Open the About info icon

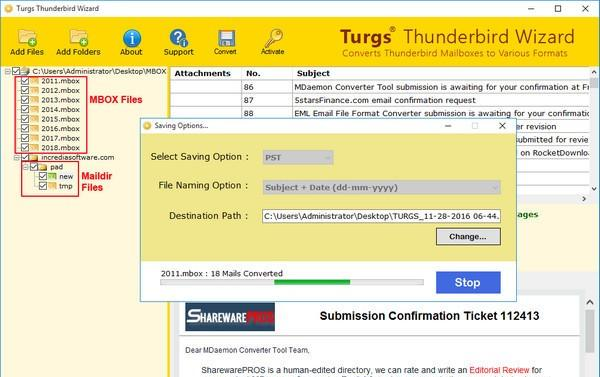(x=132, y=38)
